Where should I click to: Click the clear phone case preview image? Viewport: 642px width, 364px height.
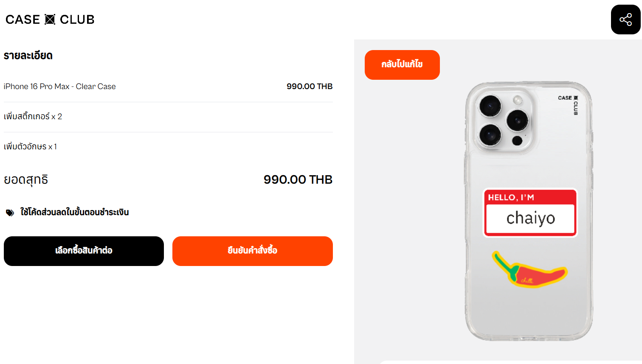pos(529,211)
